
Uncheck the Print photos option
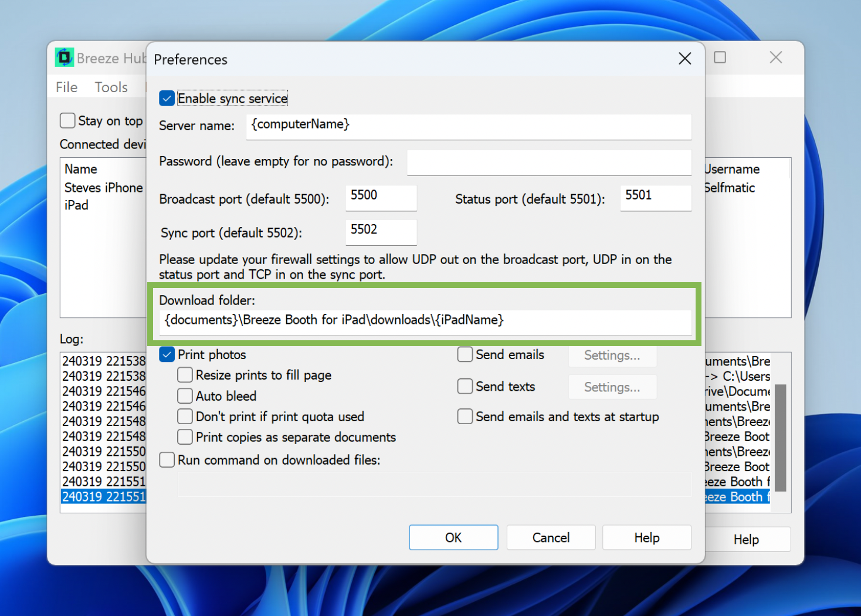[x=167, y=355]
